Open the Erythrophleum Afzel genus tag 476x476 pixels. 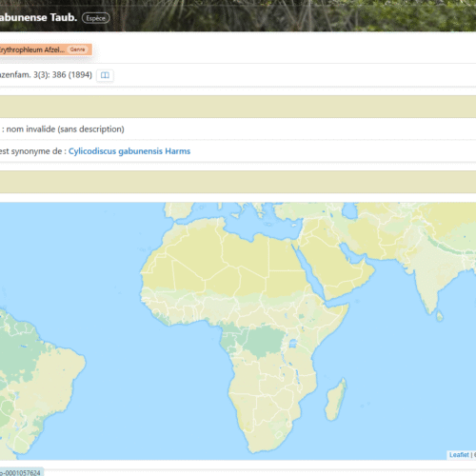[46, 50]
